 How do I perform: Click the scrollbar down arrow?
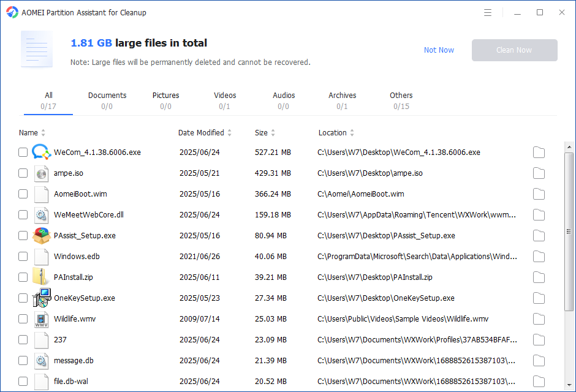[569, 385]
